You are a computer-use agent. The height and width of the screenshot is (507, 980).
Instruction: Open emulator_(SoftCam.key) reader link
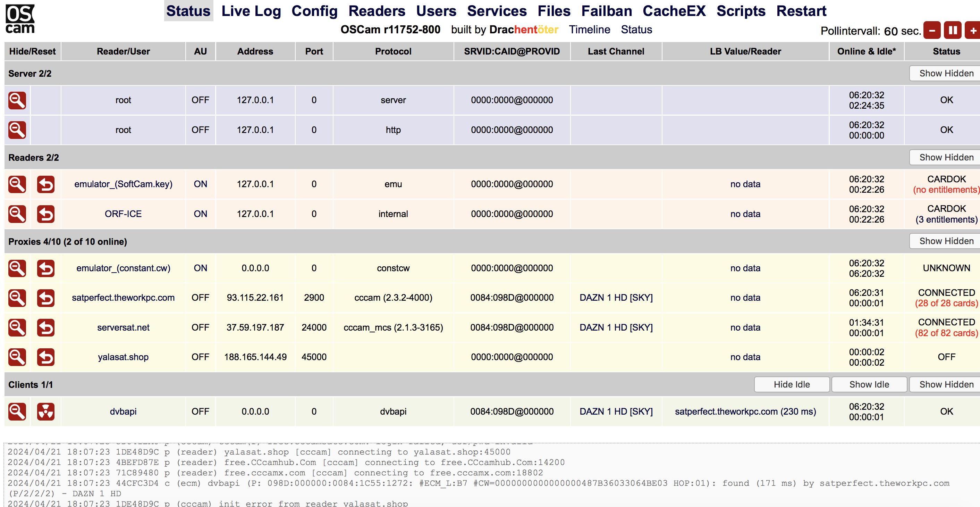(123, 184)
